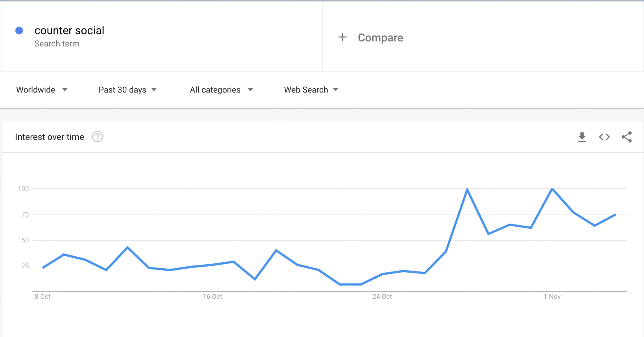The height and width of the screenshot is (337, 644).
Task: Open the Web Search type dropdown
Action: [x=311, y=90]
